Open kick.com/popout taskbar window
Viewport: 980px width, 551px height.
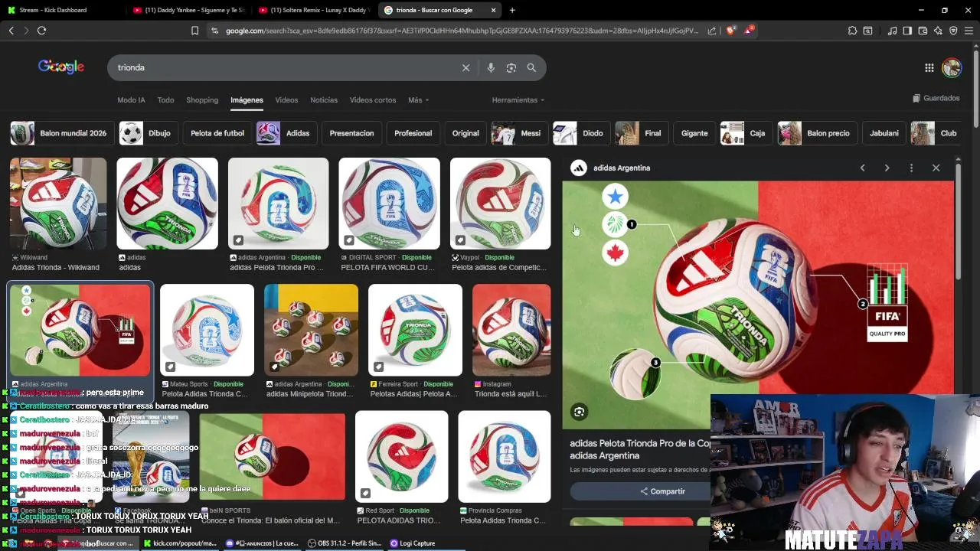click(181, 543)
